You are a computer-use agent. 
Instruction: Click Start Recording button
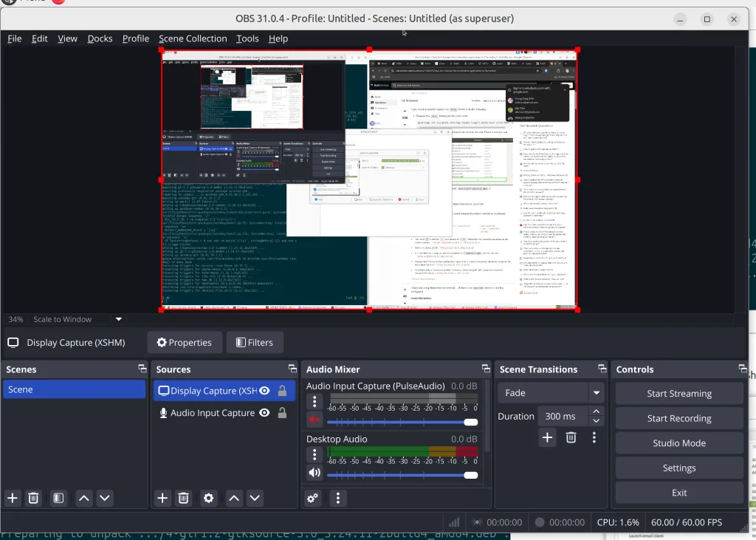point(679,418)
